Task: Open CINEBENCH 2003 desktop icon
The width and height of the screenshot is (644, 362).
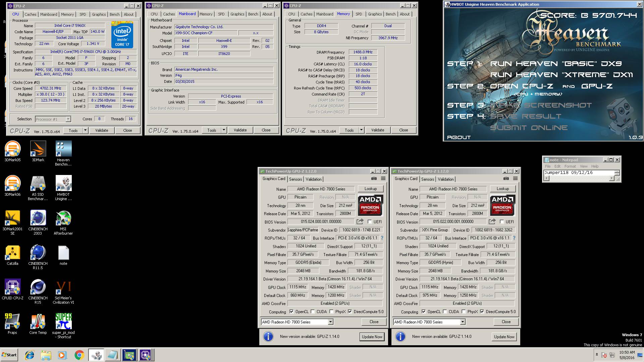Action: coord(38,223)
